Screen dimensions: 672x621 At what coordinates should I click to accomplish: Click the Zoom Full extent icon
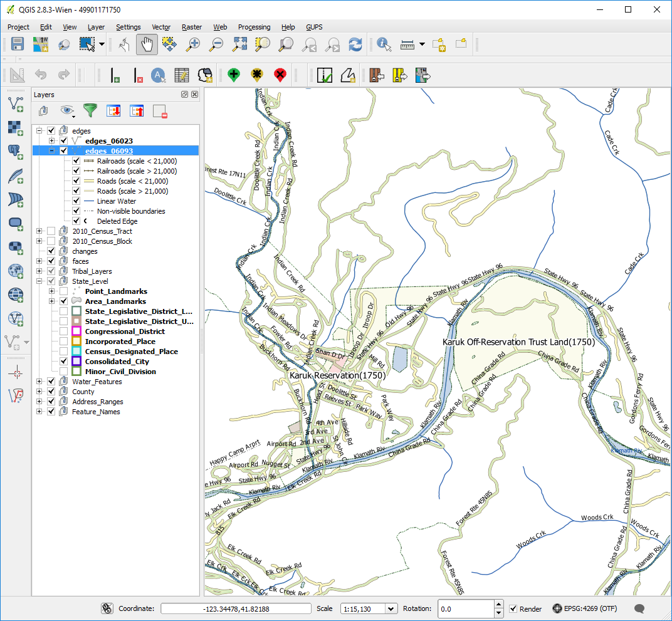[239, 44]
